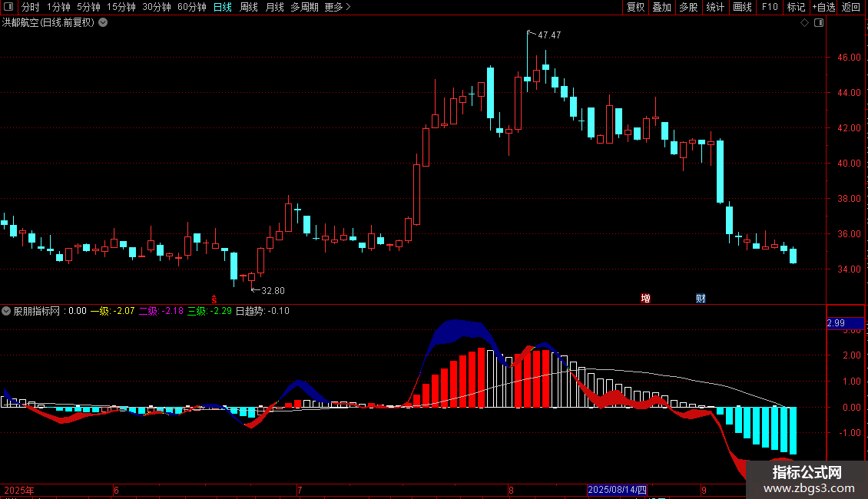This screenshot has width=868, height=499.
Task: Select the 15分钟 period tab
Action: point(121,7)
